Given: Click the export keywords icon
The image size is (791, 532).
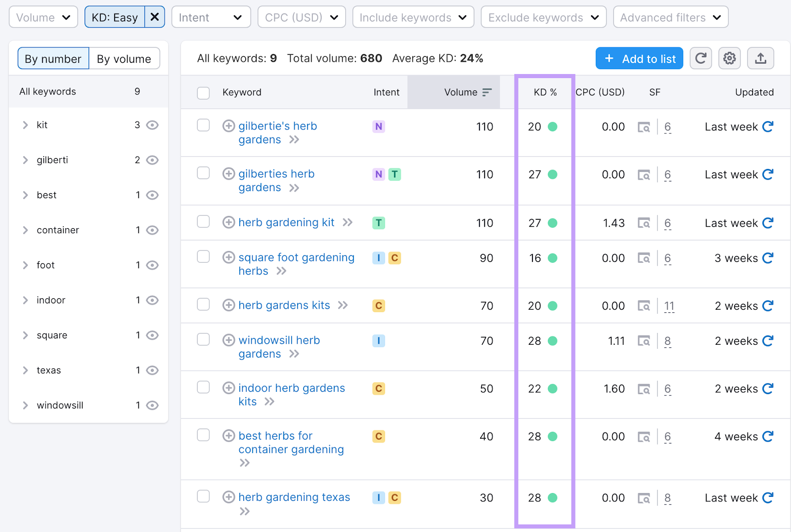Looking at the screenshot, I should 760,58.
